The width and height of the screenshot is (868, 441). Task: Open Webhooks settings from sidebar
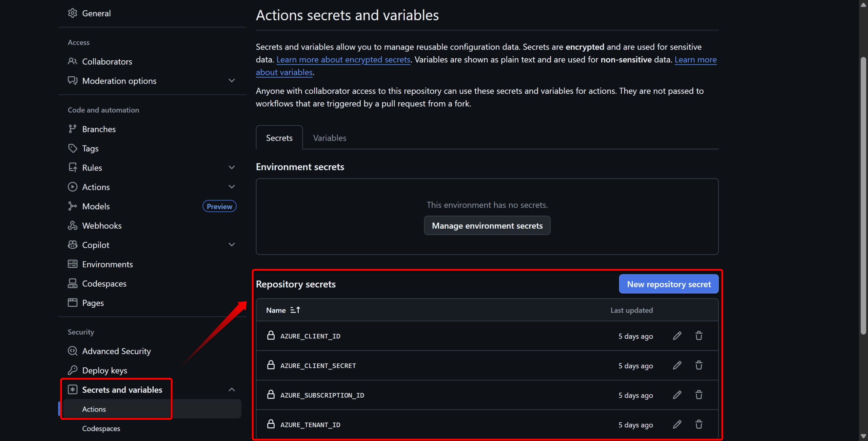click(x=102, y=226)
